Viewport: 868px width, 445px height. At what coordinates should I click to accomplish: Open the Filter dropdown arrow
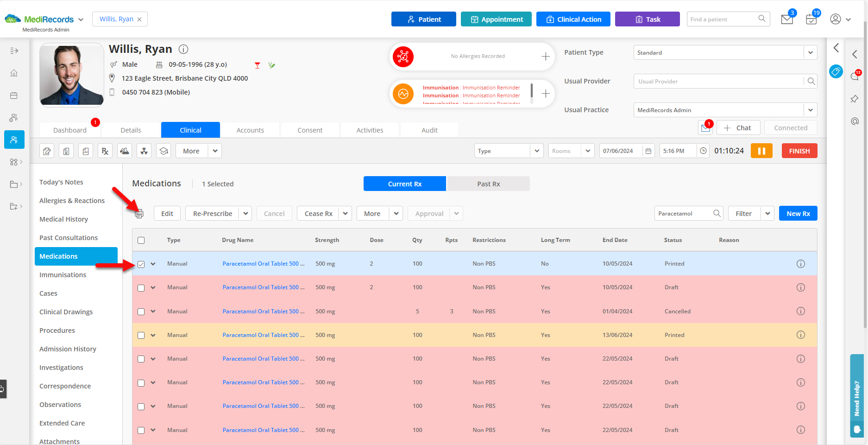767,214
